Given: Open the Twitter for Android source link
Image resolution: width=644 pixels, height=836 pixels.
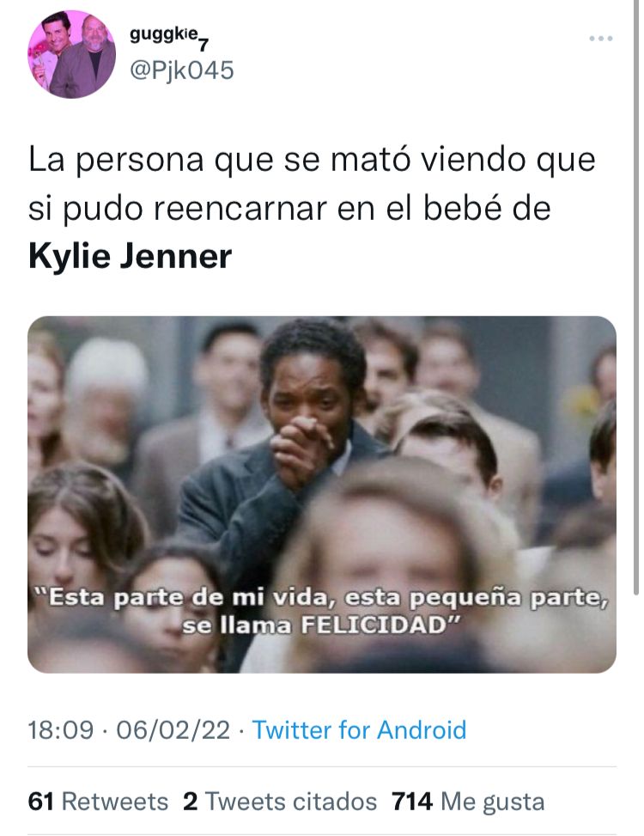Looking at the screenshot, I should click(x=359, y=730).
